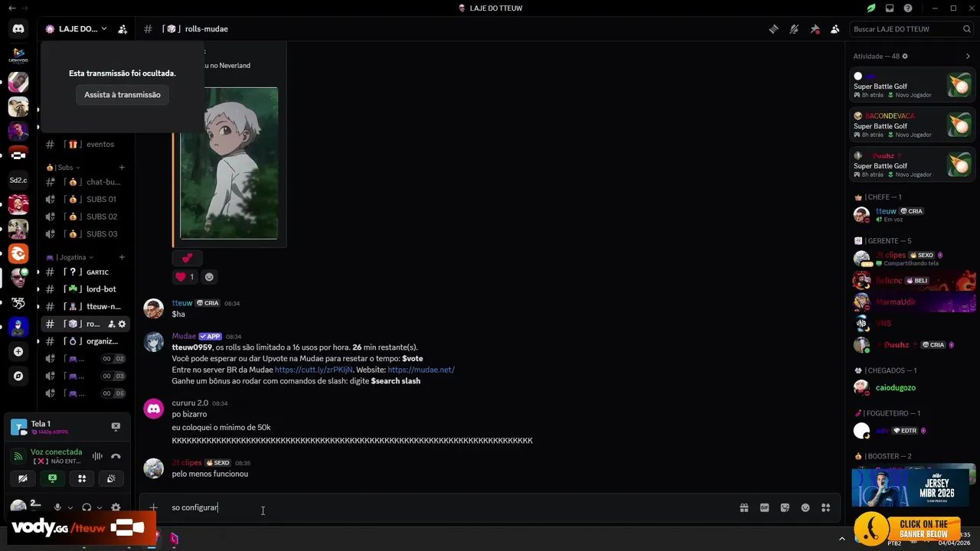Toggle heart reaction with count 1
Screen dimensions: 980x551
tap(185, 277)
